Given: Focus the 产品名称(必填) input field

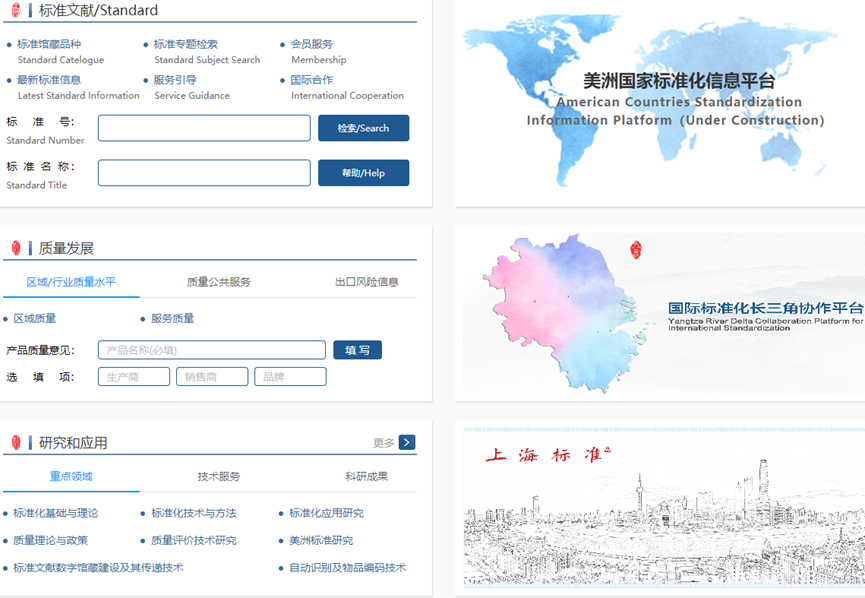Looking at the screenshot, I should coord(212,350).
